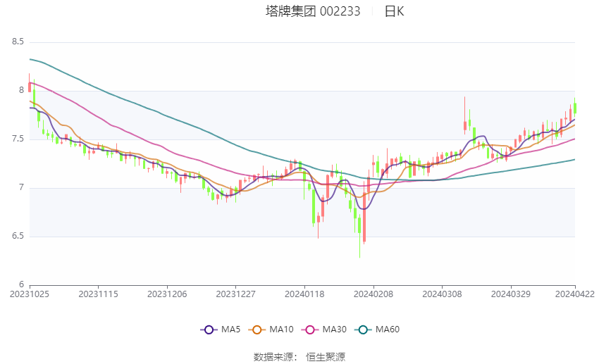Click the 20231025 x-axis date label
The height and width of the screenshot is (364, 599).
coord(30,294)
